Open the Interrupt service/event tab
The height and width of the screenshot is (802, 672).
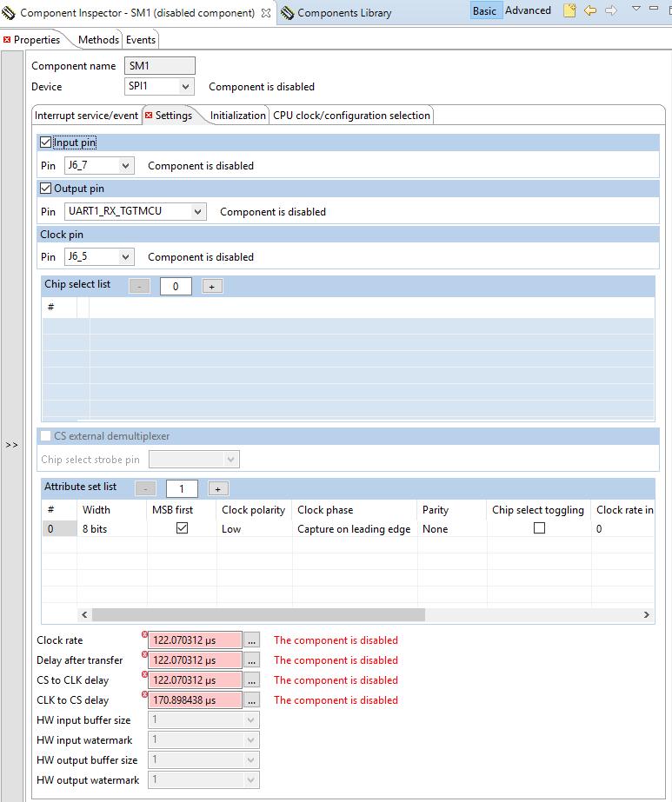pyautogui.click(x=86, y=116)
